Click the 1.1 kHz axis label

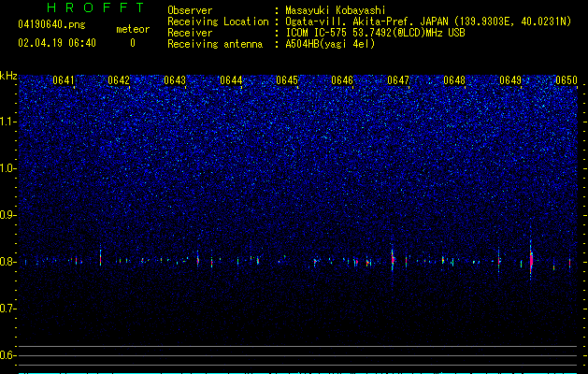(7, 122)
